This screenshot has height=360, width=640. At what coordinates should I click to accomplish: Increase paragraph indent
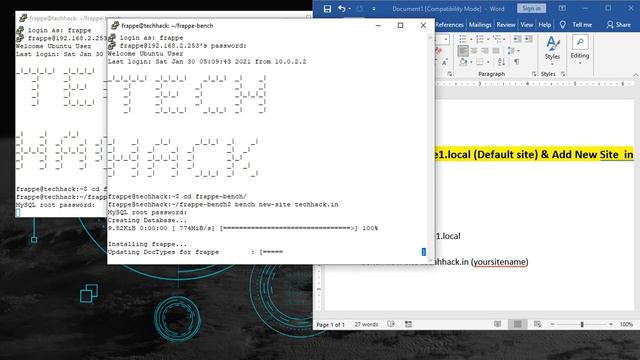[x=528, y=39]
